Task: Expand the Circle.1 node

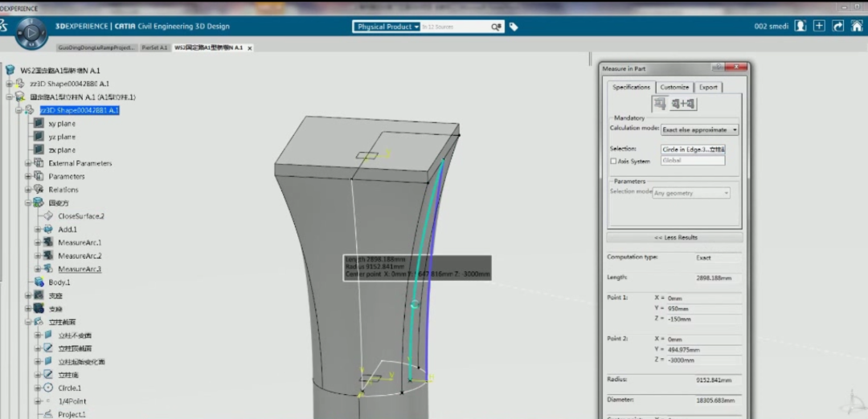Action: (x=38, y=388)
